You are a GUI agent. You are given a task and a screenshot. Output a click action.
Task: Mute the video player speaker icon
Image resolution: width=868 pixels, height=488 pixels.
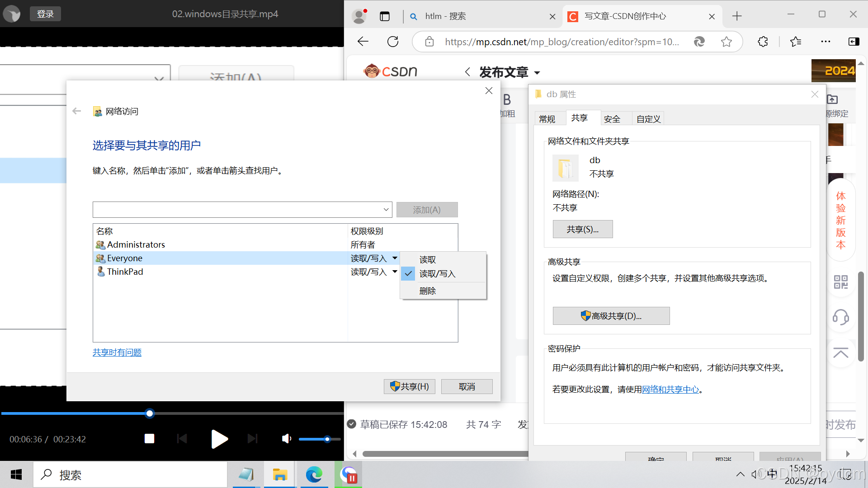coord(286,439)
